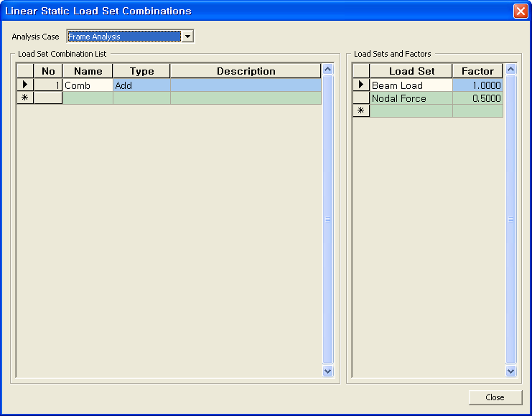This screenshot has height=416, width=532.
Task: Click the Load Set column header
Action: pyautogui.click(x=411, y=71)
